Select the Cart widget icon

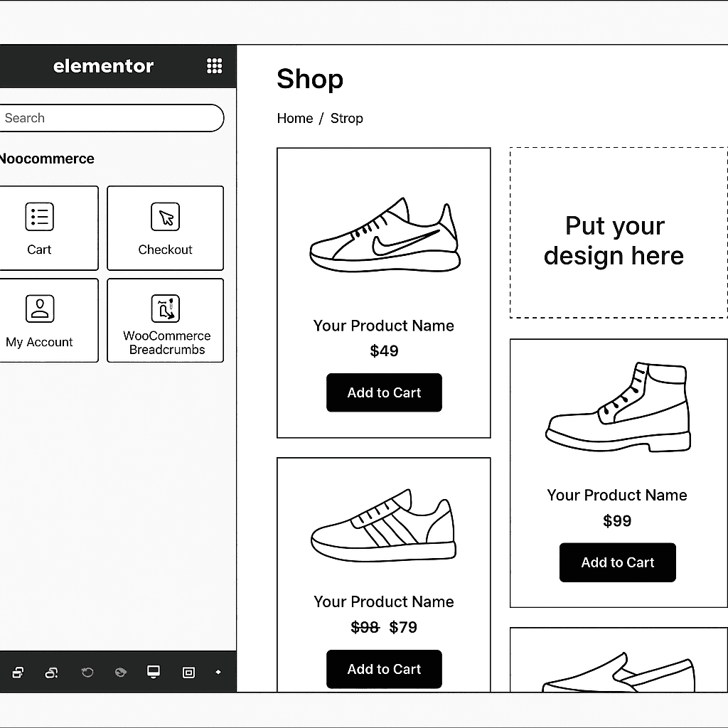[39, 217]
